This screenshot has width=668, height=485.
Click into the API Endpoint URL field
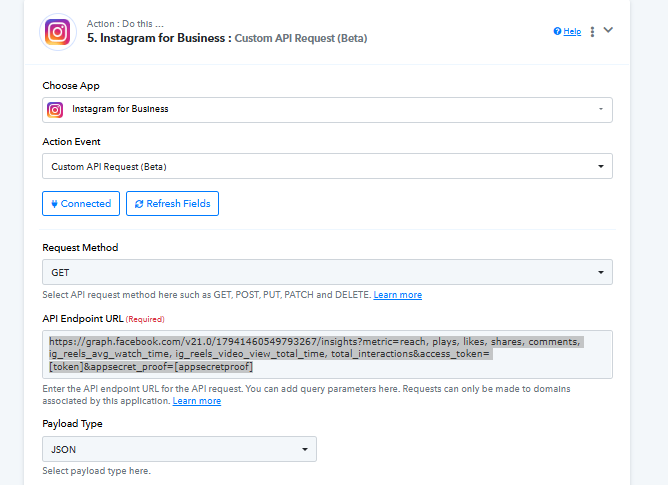327,355
